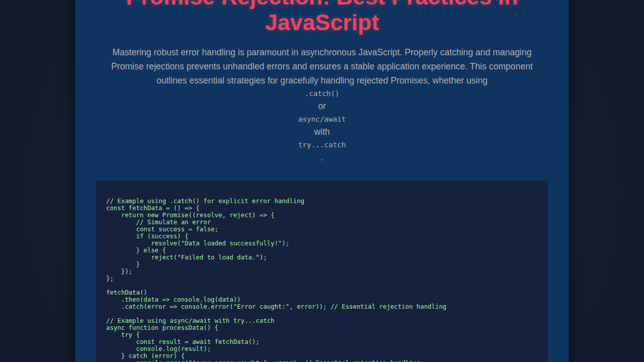Select the word "or" between code snippets
Viewport: 644px width, 362px height.
321,106
